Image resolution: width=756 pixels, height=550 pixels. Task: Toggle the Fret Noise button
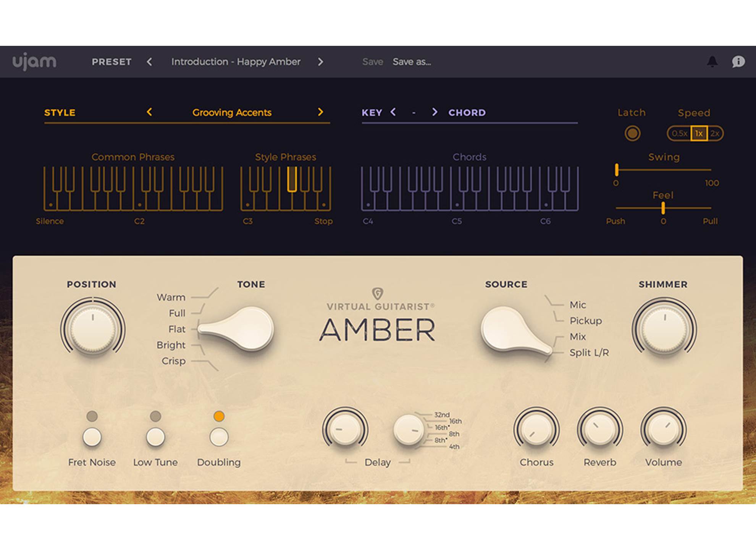pyautogui.click(x=92, y=437)
